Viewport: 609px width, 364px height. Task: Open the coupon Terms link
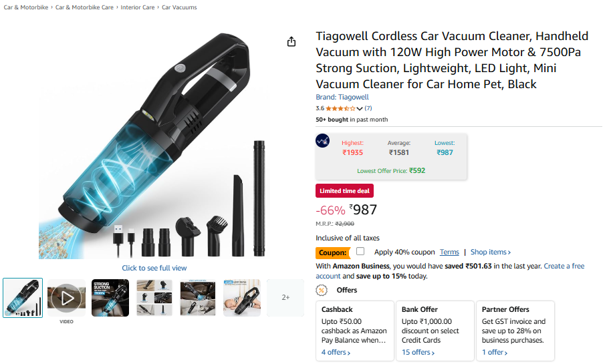click(449, 252)
